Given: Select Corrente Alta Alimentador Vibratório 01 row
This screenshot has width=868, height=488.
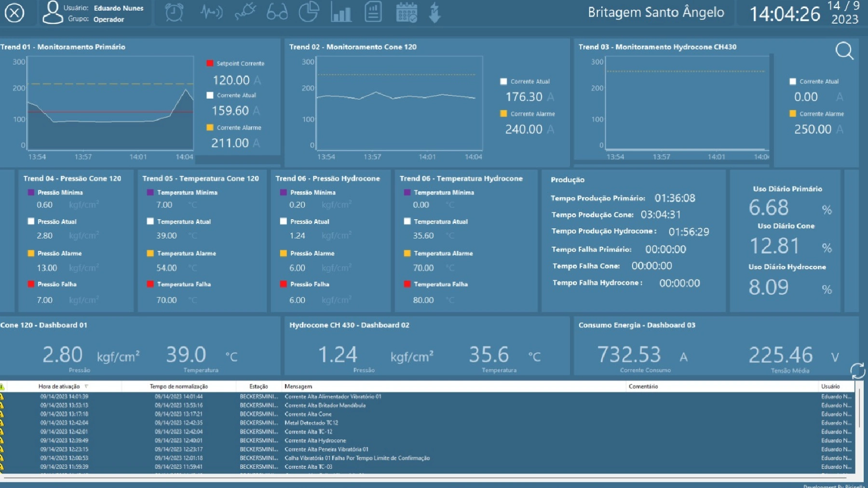Looking at the screenshot, I should tap(427, 396).
